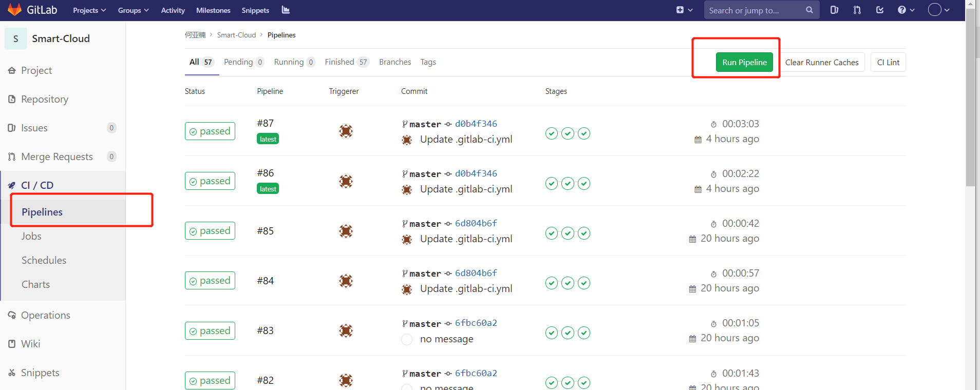Open pipeline #86 link
The width and height of the screenshot is (980, 390).
tap(266, 173)
